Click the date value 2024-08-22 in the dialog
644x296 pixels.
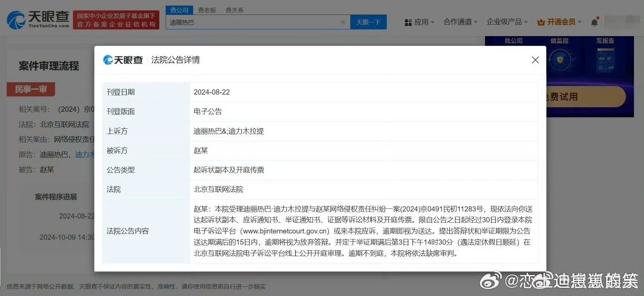point(212,92)
